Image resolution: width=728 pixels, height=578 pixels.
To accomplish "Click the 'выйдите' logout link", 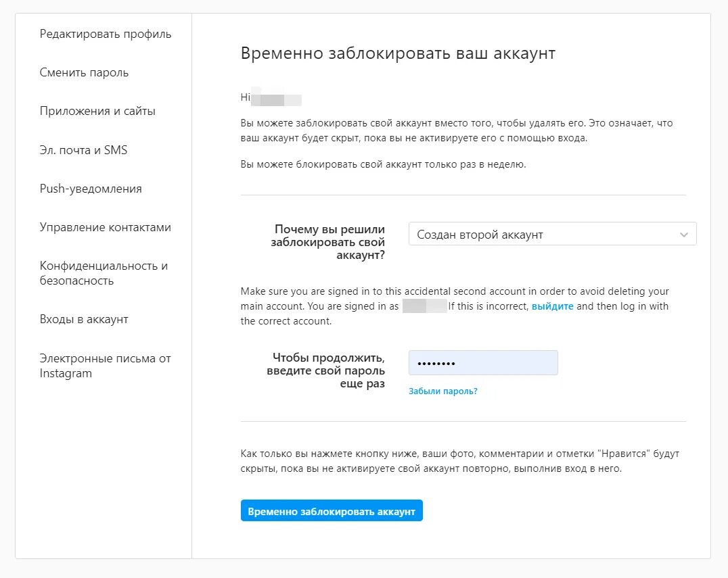I will (552, 306).
